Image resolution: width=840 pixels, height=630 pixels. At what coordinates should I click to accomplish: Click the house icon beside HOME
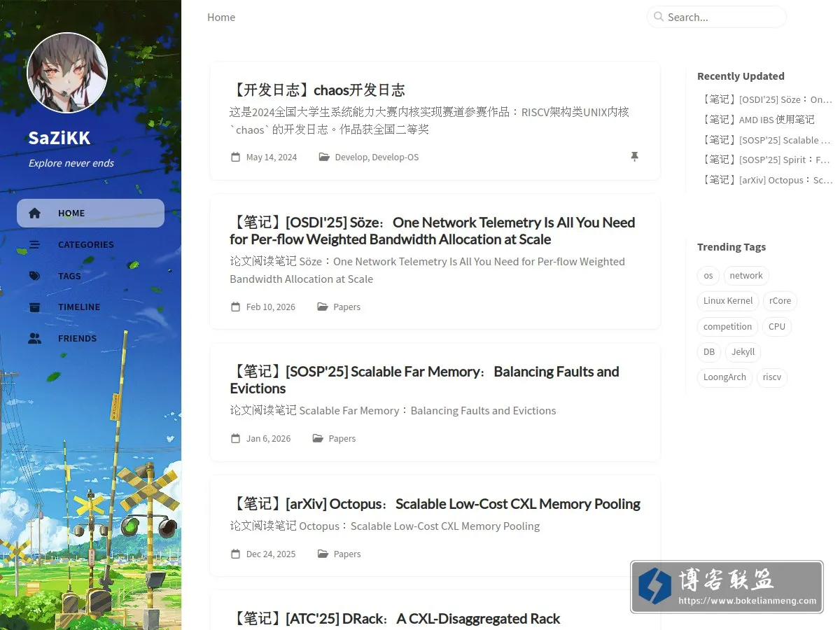[34, 213]
